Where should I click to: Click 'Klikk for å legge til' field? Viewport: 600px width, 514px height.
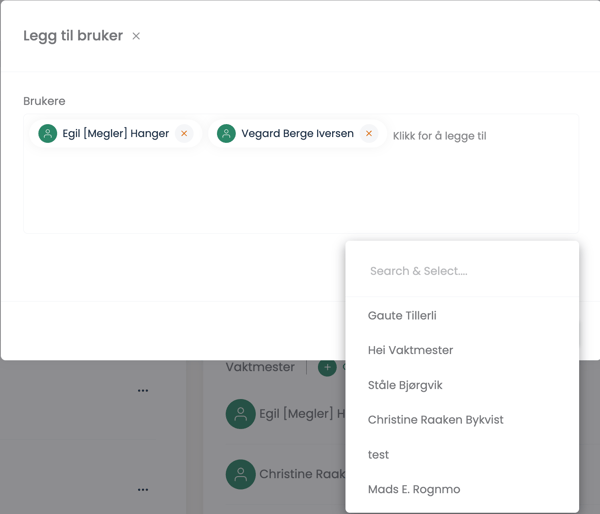pos(439,136)
